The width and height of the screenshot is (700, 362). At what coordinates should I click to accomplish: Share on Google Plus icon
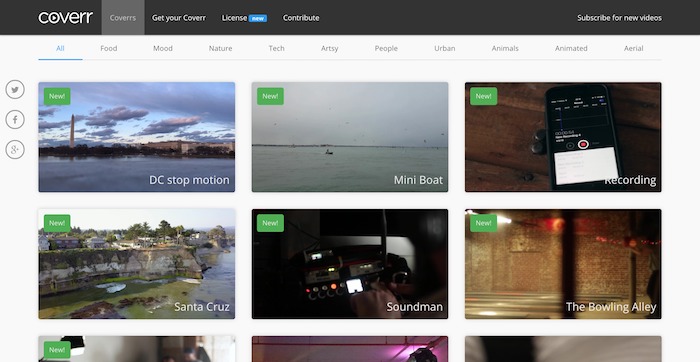click(x=15, y=150)
